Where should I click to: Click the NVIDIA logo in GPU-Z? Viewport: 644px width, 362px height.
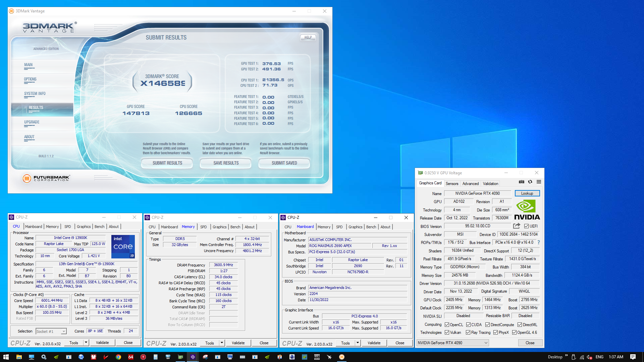point(527,210)
